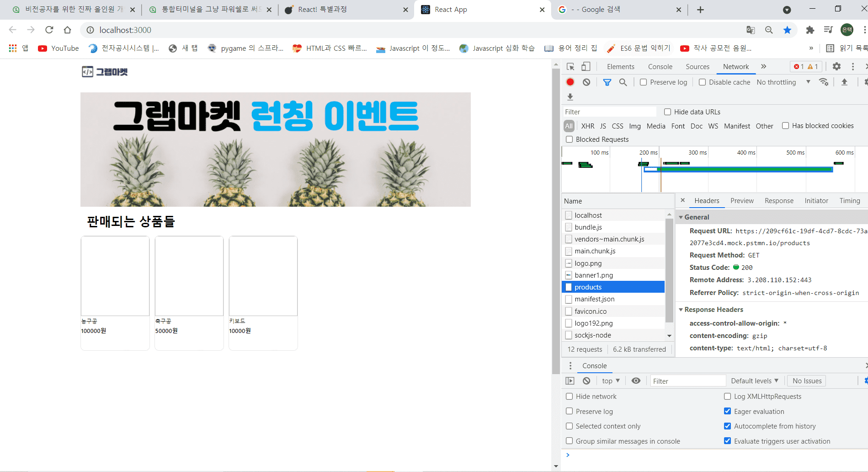
Task: Switch to the Elements panel
Action: (x=620, y=67)
